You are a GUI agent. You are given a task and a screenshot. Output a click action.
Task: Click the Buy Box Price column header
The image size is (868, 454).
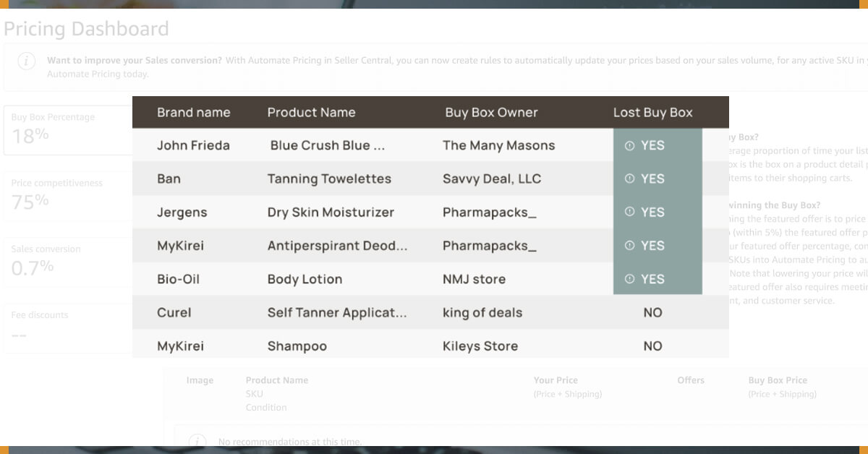[x=778, y=380]
